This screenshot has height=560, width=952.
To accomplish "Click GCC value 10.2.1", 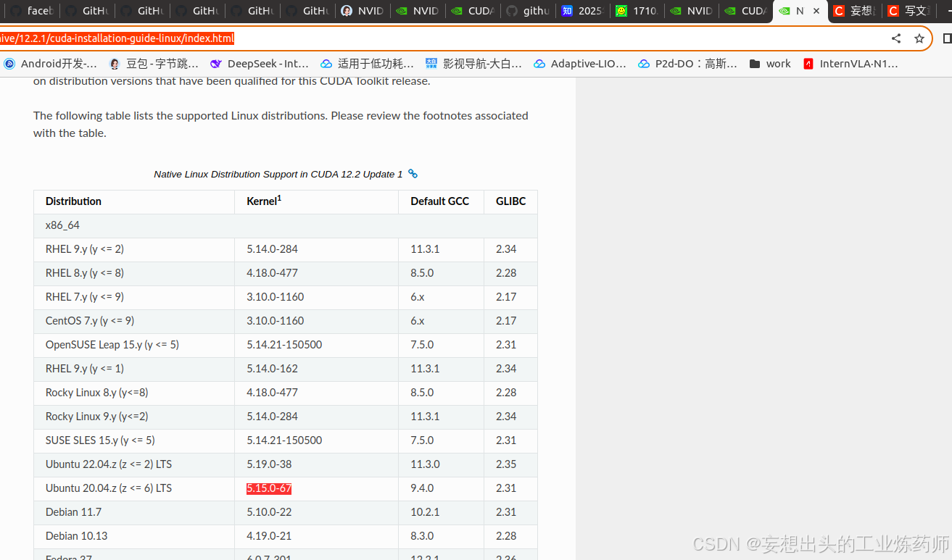I will (425, 512).
